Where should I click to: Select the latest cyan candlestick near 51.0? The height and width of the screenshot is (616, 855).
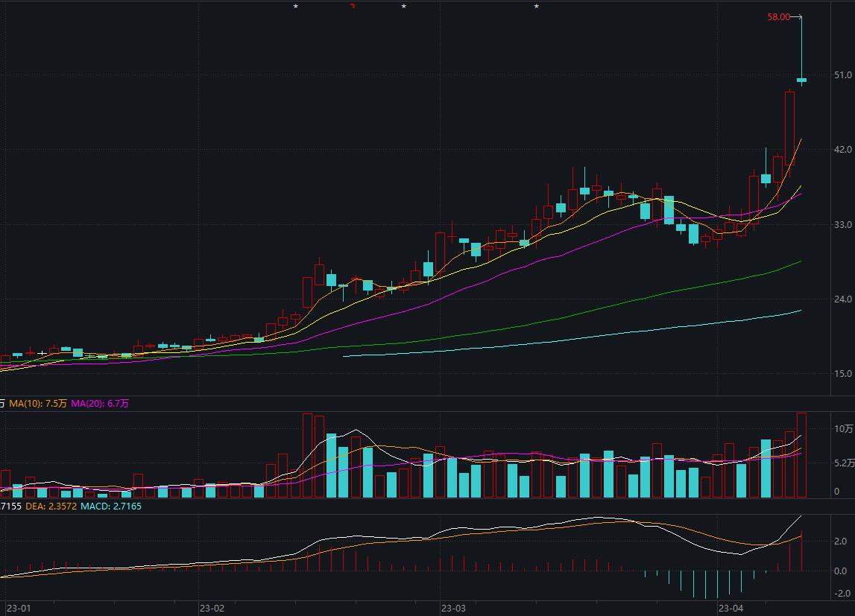(x=801, y=80)
